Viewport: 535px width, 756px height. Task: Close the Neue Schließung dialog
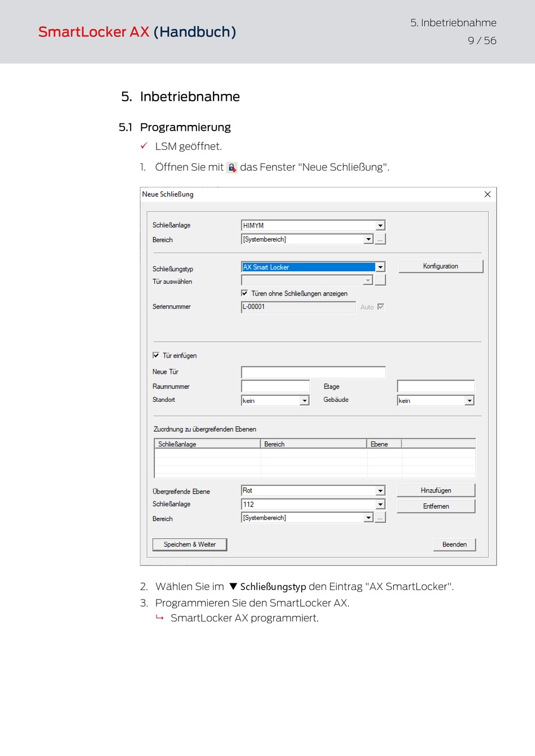488,194
